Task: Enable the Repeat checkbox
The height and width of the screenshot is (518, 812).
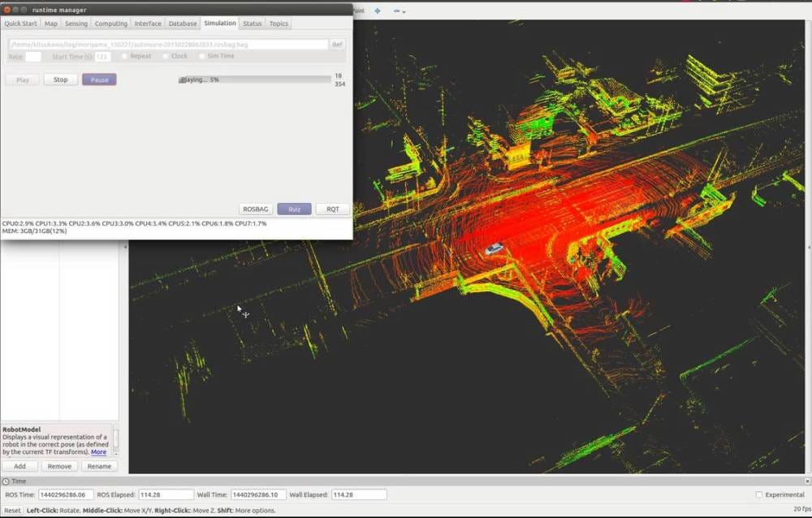Action: [125, 55]
